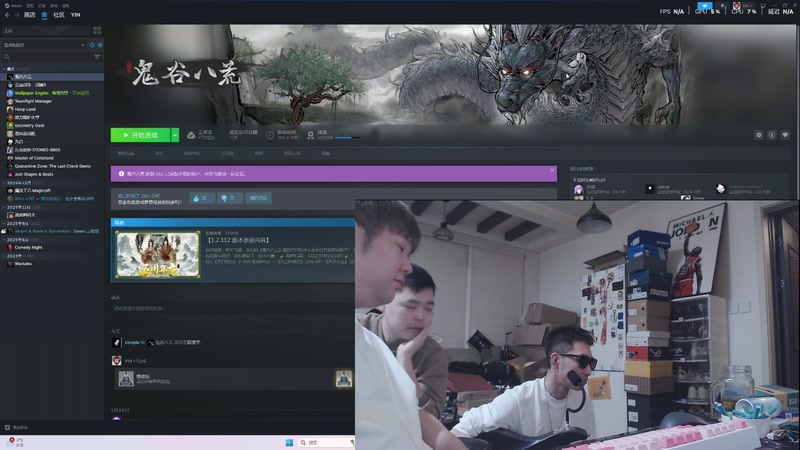Open the store page tab for game

coord(126,153)
